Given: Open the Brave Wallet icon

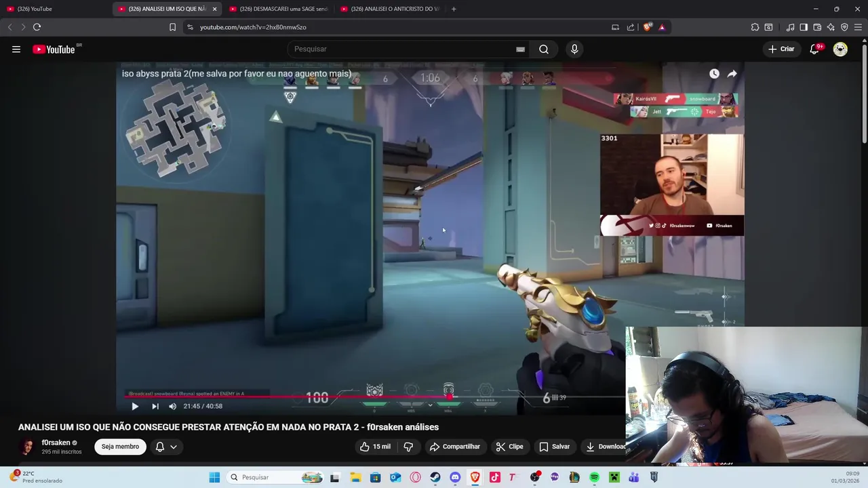Looking at the screenshot, I should click(817, 27).
